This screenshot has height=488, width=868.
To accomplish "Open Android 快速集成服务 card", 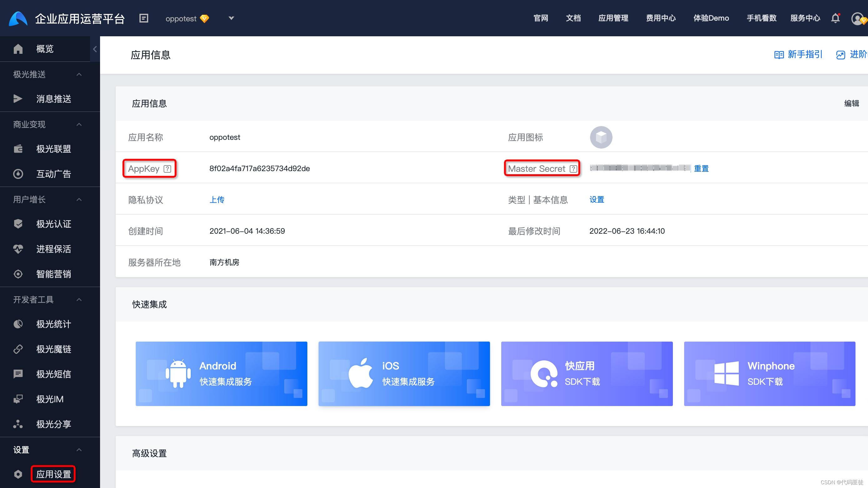I will (221, 374).
